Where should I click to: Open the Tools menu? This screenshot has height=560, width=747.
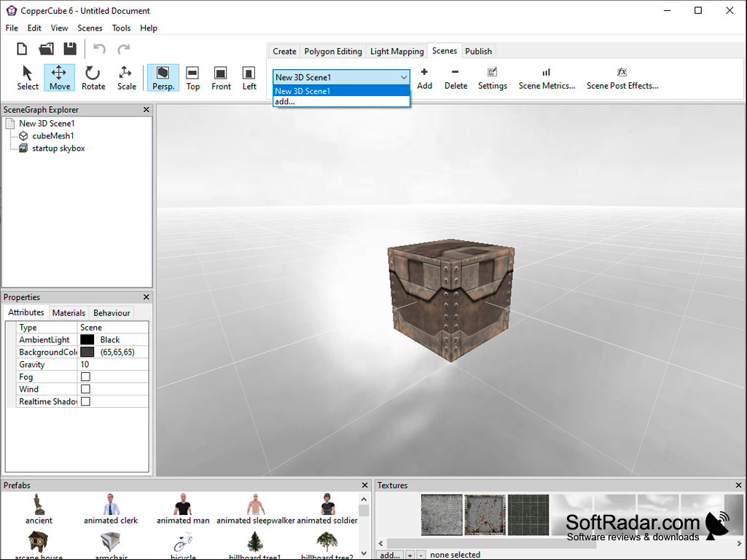(x=121, y=28)
